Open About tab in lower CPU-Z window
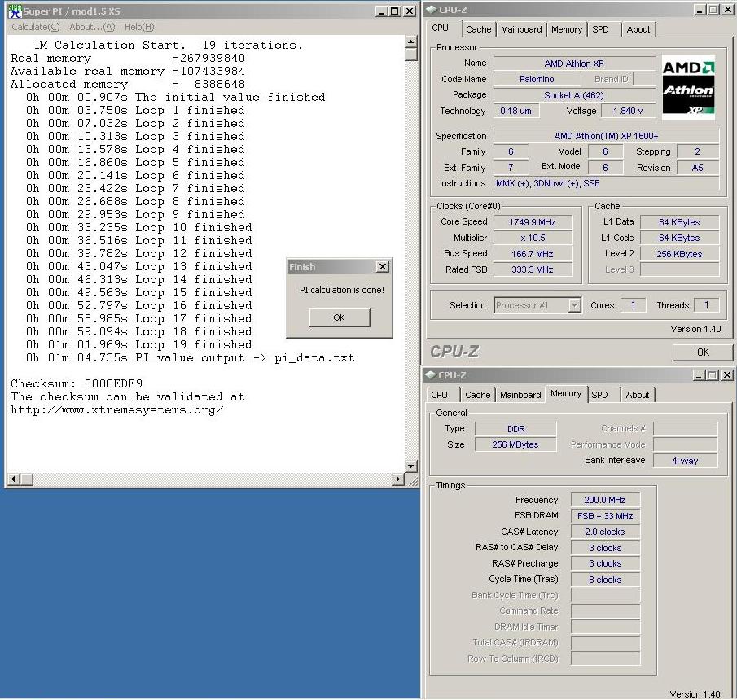The image size is (737, 700). (x=638, y=395)
